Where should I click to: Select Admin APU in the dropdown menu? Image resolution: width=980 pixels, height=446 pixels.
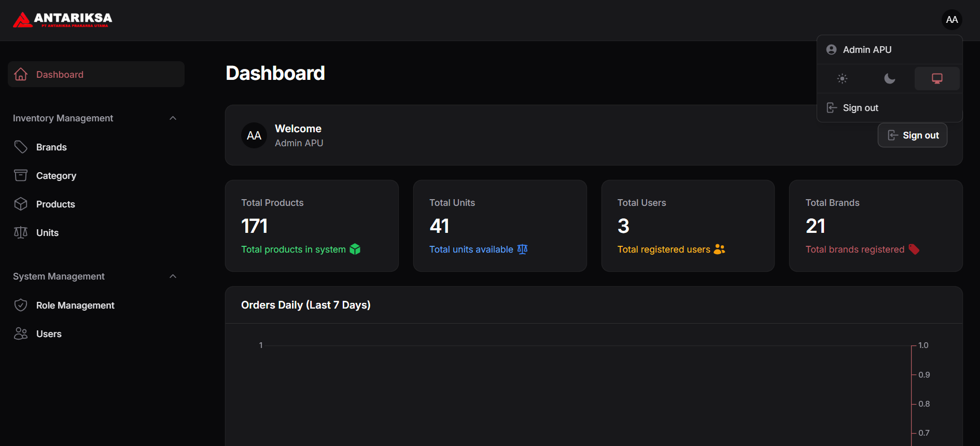(x=866, y=50)
